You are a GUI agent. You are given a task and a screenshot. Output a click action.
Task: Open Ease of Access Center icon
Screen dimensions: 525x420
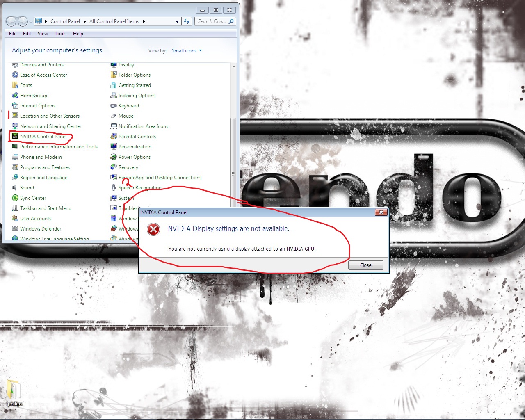pyautogui.click(x=15, y=75)
